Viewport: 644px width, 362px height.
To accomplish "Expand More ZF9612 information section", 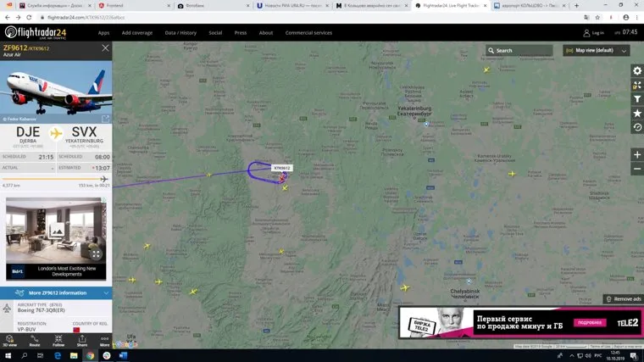I will click(x=56, y=292).
